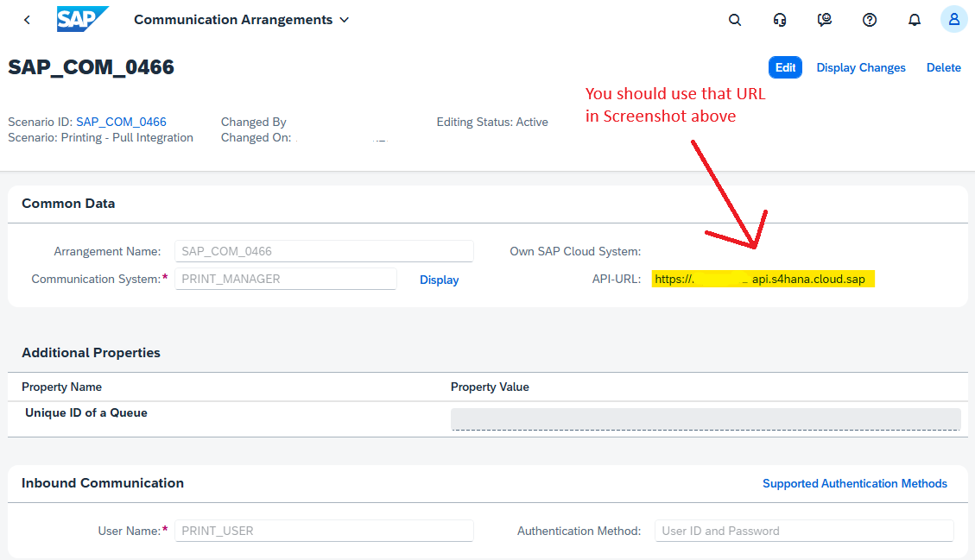Screen dimensions: 975x560
Task: Open the search icon in header
Action: pos(735,20)
